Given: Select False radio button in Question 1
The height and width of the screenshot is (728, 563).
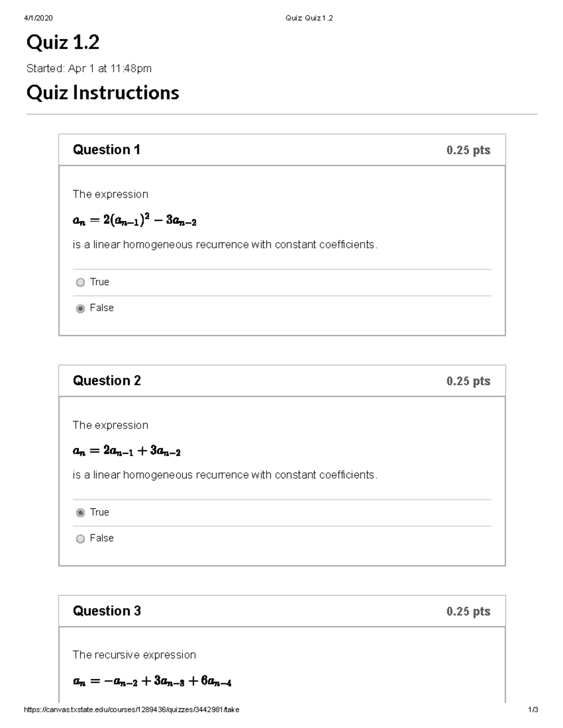Looking at the screenshot, I should point(80,308).
